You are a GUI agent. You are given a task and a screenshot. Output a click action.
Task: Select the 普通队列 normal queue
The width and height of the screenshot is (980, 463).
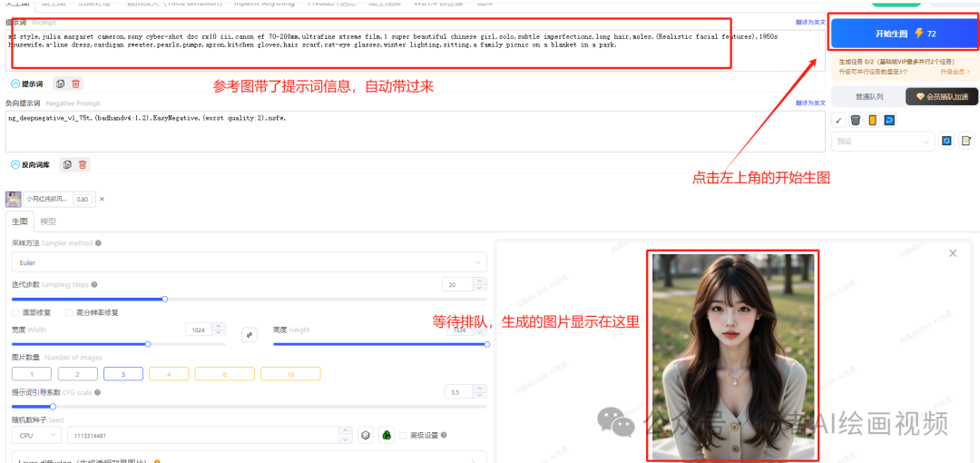coord(868,96)
